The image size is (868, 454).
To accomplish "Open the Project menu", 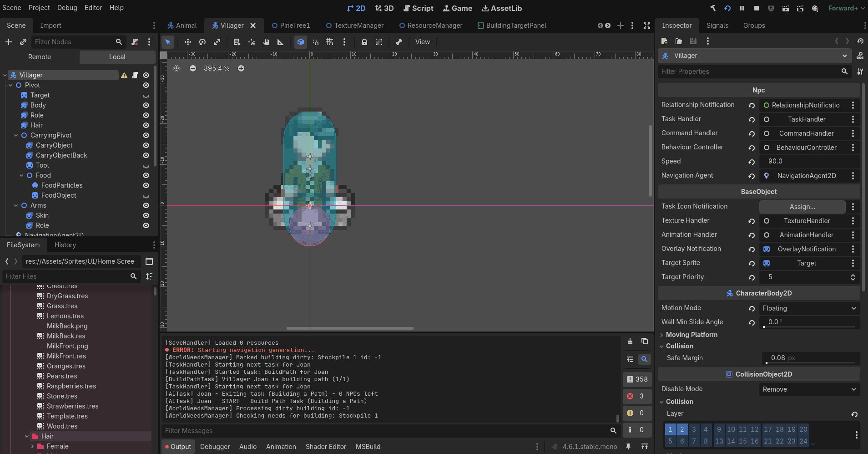I will click(x=39, y=8).
